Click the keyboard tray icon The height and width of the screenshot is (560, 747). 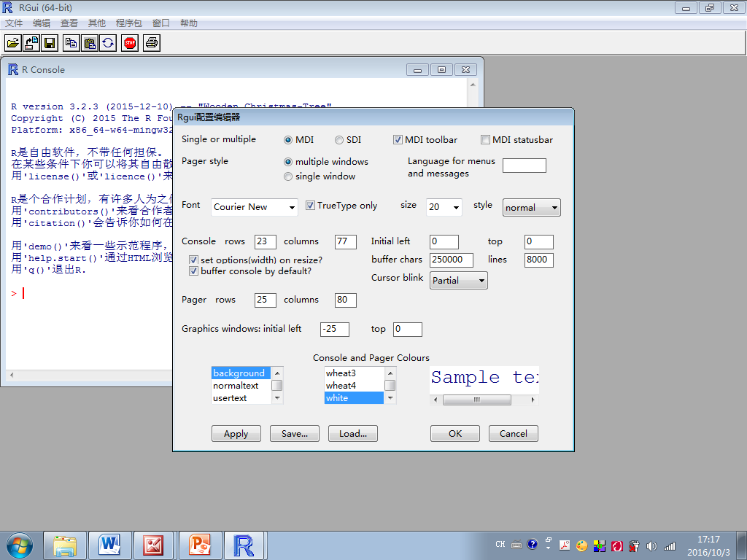point(516,545)
